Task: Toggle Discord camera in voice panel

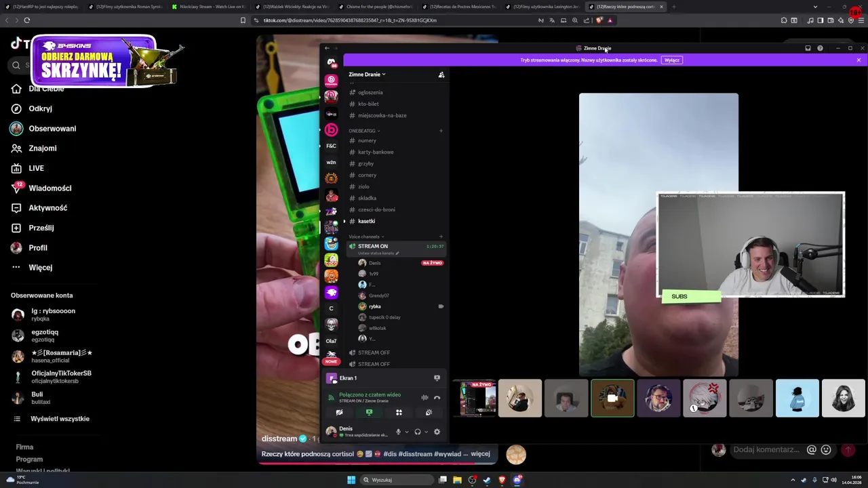Action: [339, 413]
